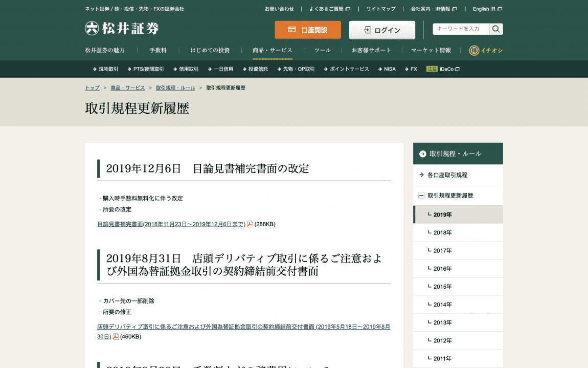This screenshot has height=368, width=588.
Task: Click the 口座開設 orange button
Action: (308, 30)
